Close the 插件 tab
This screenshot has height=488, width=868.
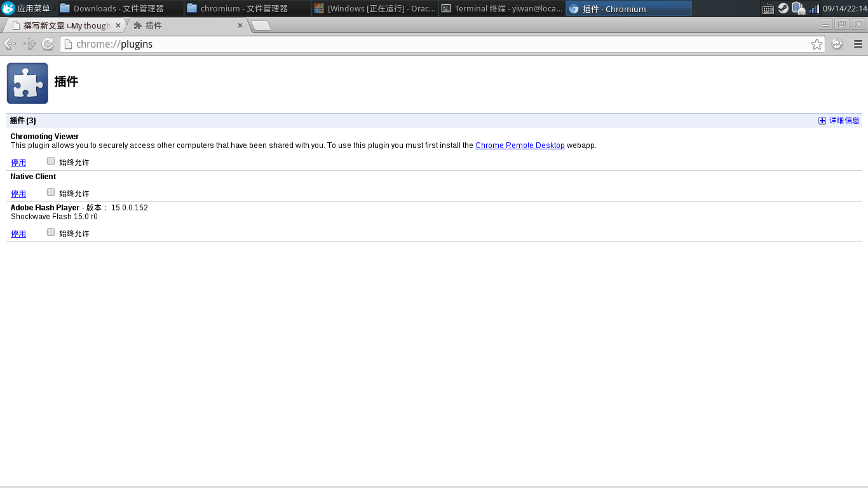[x=240, y=25]
